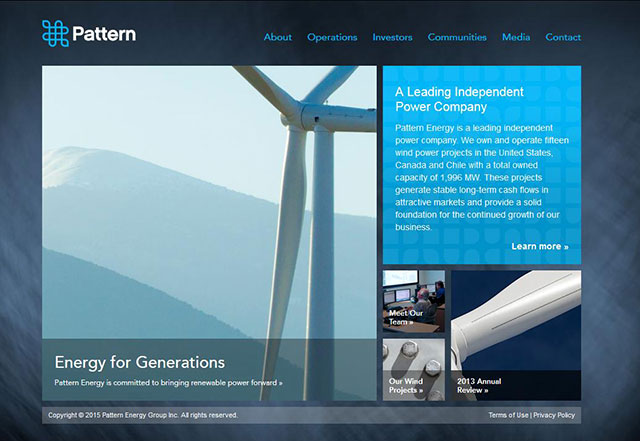Click the Pattern wordmark text
This screenshot has height=441, width=640.
click(104, 33)
